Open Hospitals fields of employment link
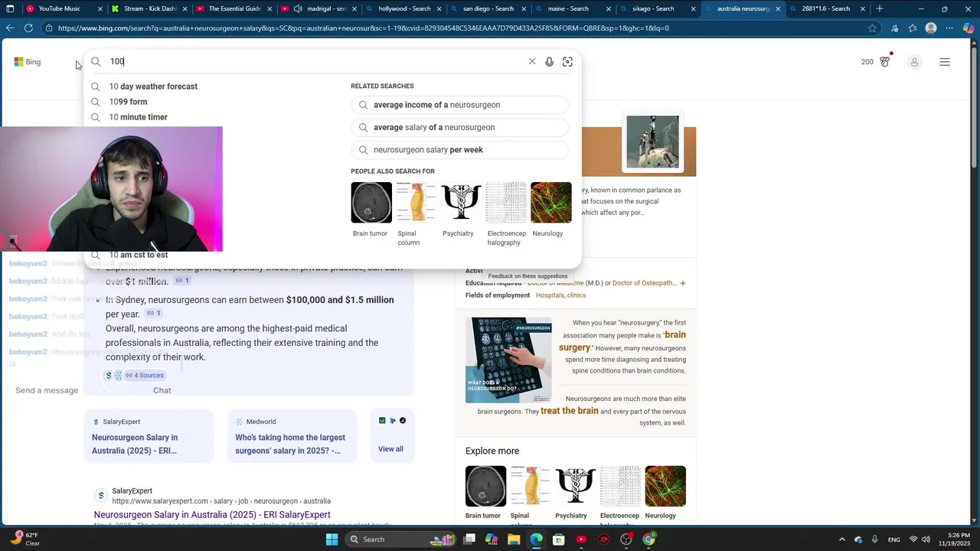 pos(550,295)
